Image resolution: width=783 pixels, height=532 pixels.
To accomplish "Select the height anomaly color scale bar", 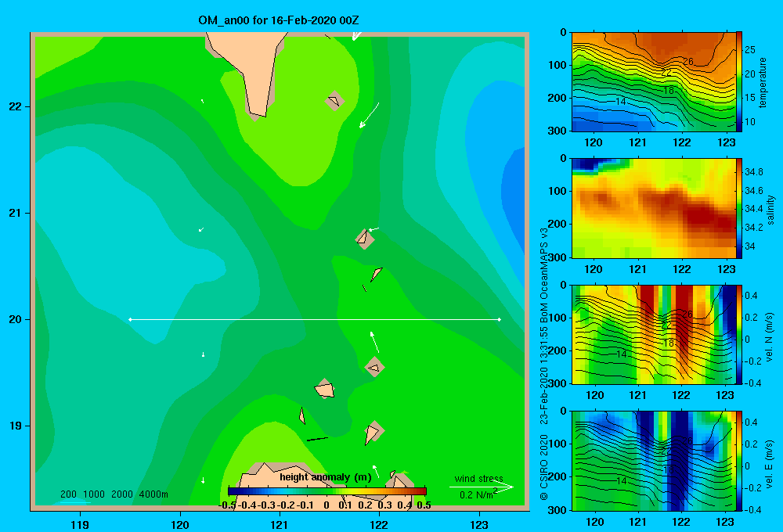I will [327, 491].
